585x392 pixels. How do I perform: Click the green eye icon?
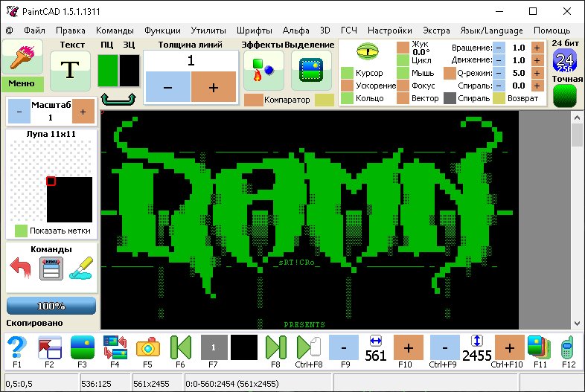click(x=368, y=51)
